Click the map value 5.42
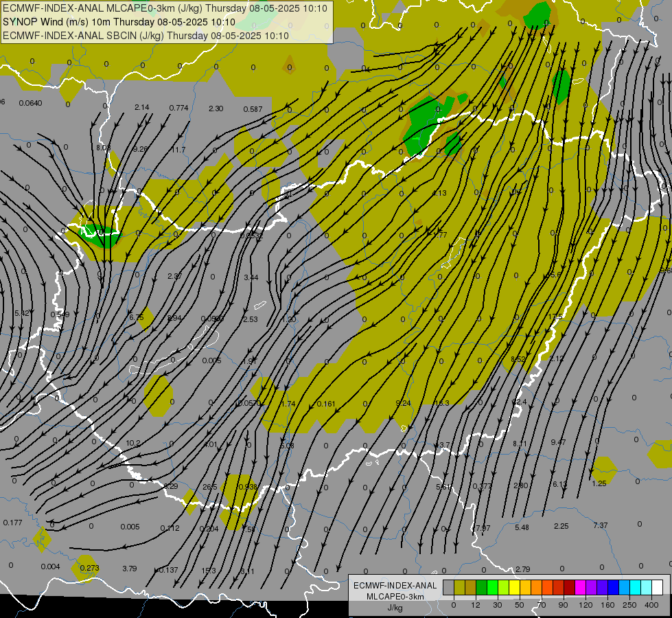 click(22, 313)
